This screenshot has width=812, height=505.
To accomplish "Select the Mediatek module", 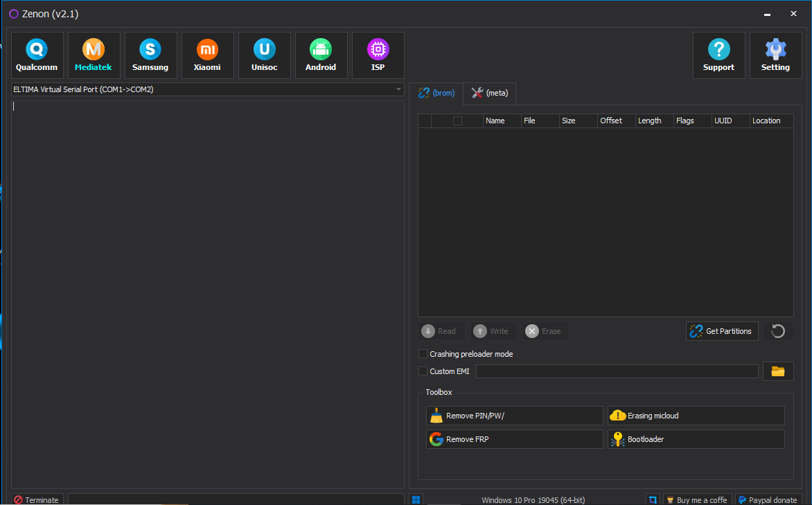I will (x=94, y=55).
